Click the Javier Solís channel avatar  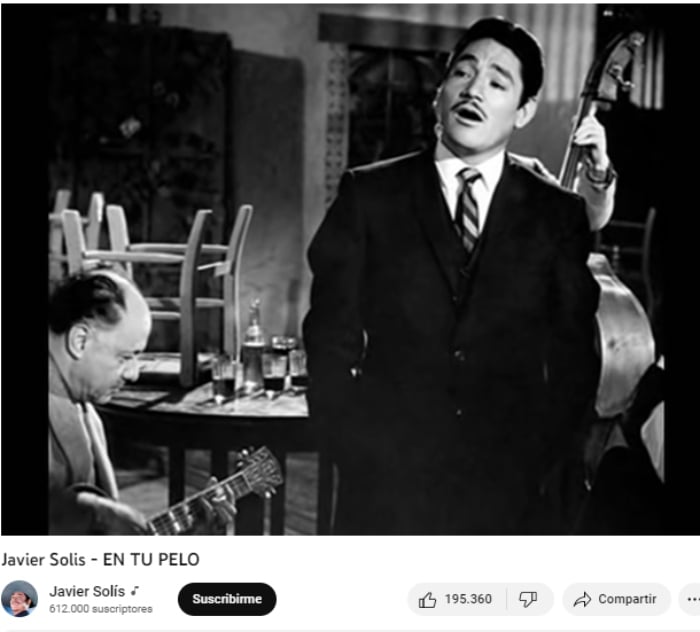(19, 599)
